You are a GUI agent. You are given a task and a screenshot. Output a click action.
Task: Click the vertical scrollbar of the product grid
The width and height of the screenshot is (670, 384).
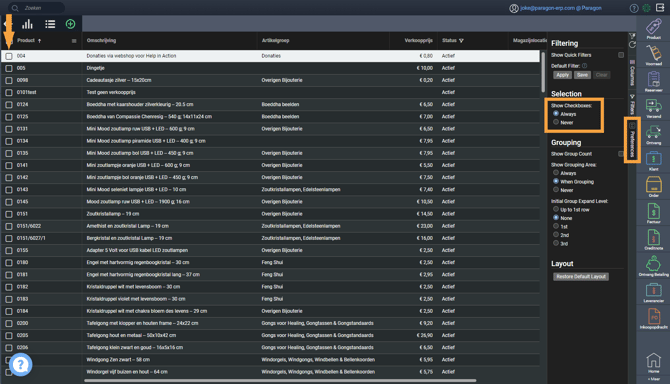(x=543, y=72)
